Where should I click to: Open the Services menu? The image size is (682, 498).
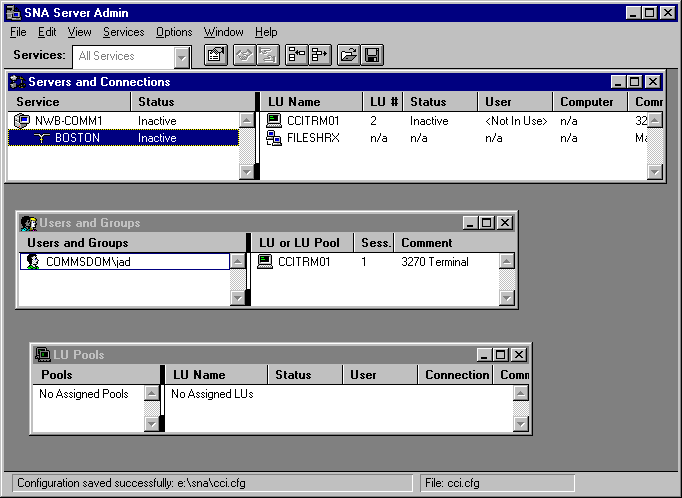coord(123,32)
